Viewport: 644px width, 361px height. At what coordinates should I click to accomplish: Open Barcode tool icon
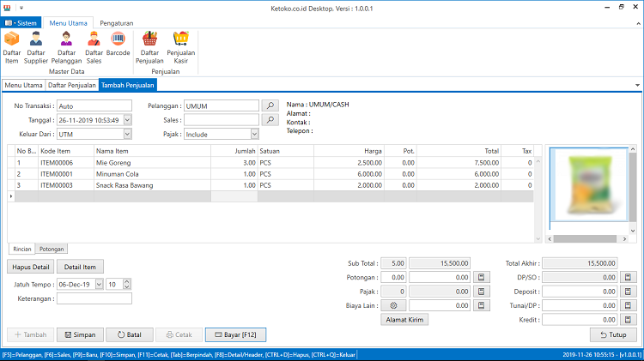click(118, 44)
